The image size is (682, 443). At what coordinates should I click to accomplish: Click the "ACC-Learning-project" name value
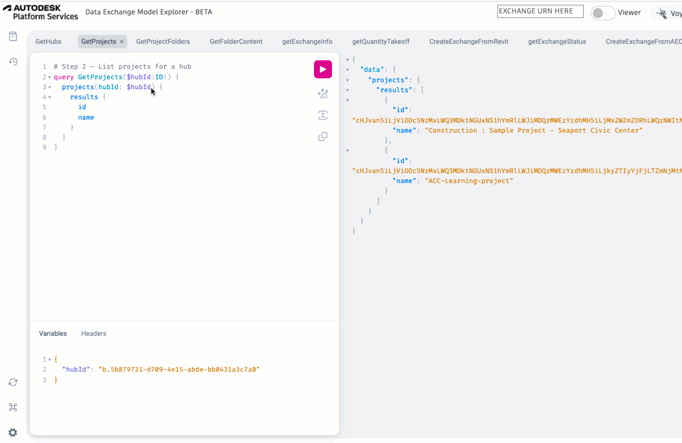pyautogui.click(x=469, y=181)
